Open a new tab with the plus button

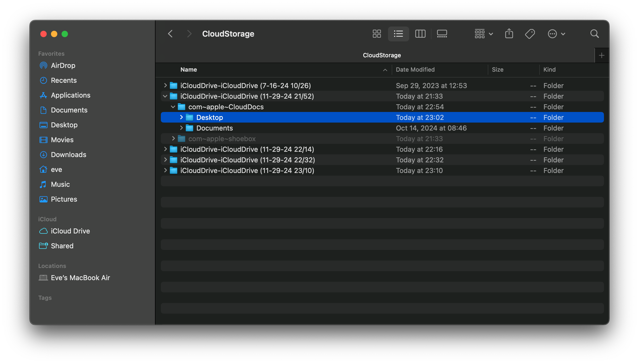click(x=602, y=55)
